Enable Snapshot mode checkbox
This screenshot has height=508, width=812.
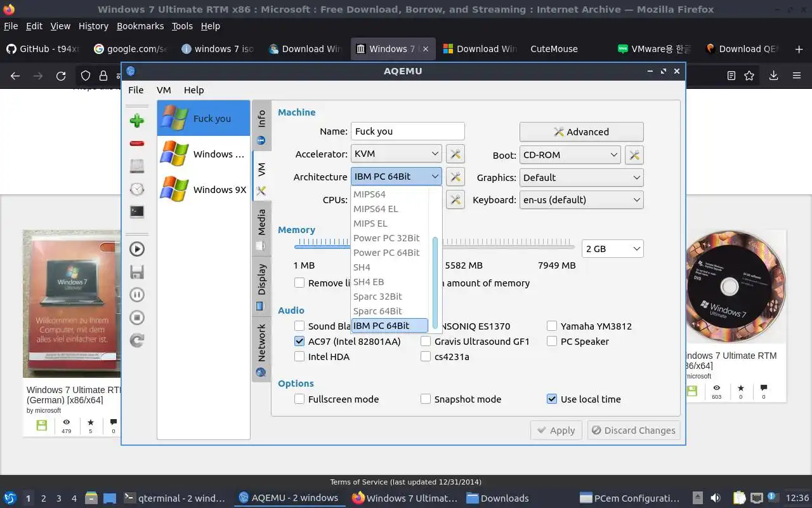426,399
